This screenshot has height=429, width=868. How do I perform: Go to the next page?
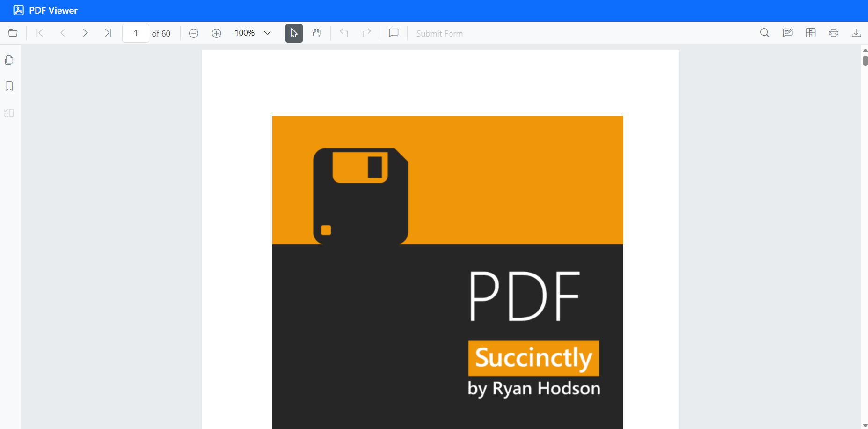pos(85,33)
